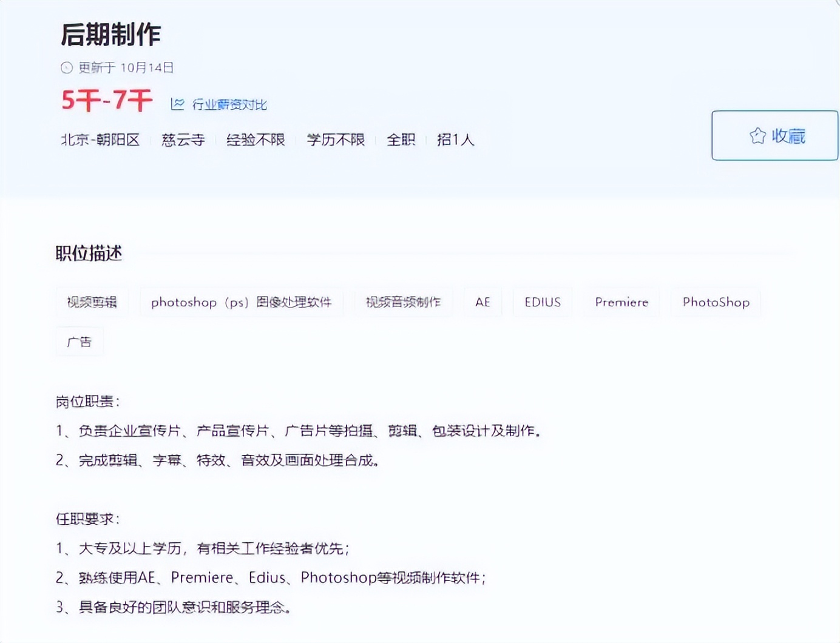Expand the photoshop（ps）图像处理软件 tag
The image size is (840, 643).
tap(242, 301)
